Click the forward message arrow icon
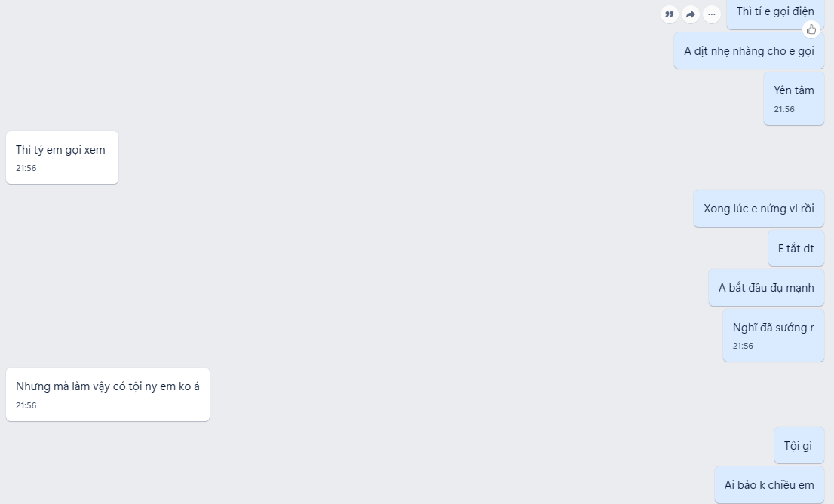 tap(691, 14)
